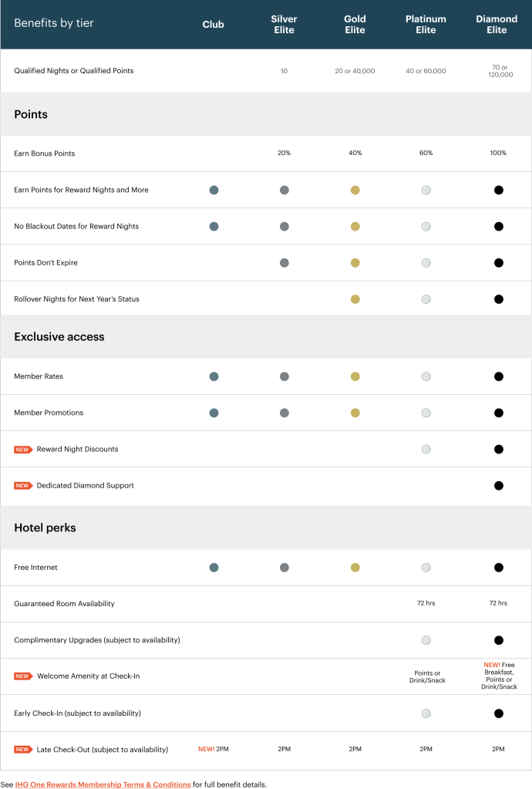Click Silver Elite dot for Points Don't Expire

pyautogui.click(x=285, y=263)
